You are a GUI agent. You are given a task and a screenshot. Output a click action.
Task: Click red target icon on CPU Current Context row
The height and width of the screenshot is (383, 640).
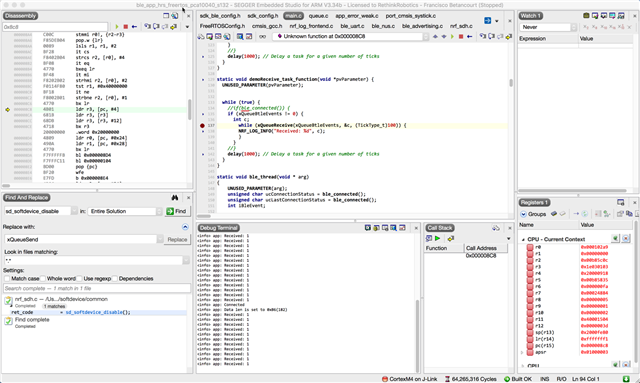click(x=626, y=238)
